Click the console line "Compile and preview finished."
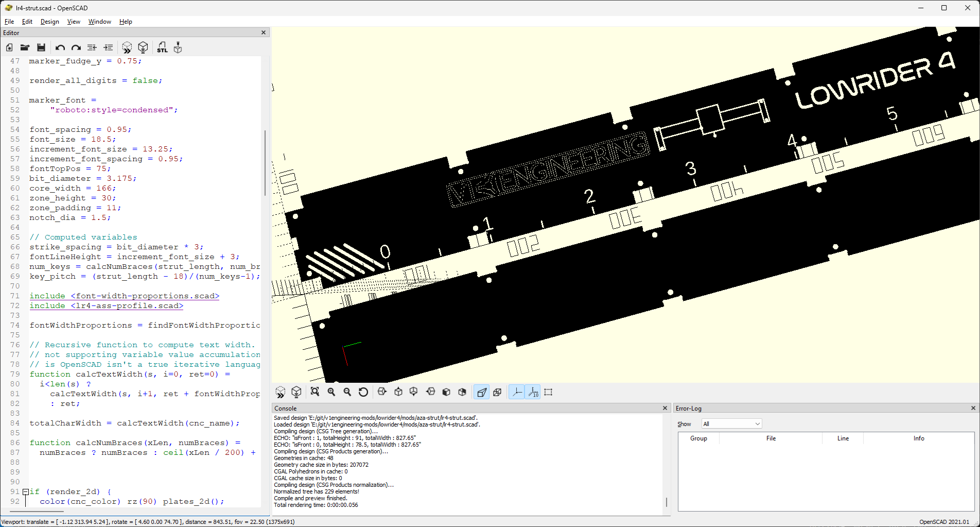Viewport: 980px width, 527px height. point(310,498)
